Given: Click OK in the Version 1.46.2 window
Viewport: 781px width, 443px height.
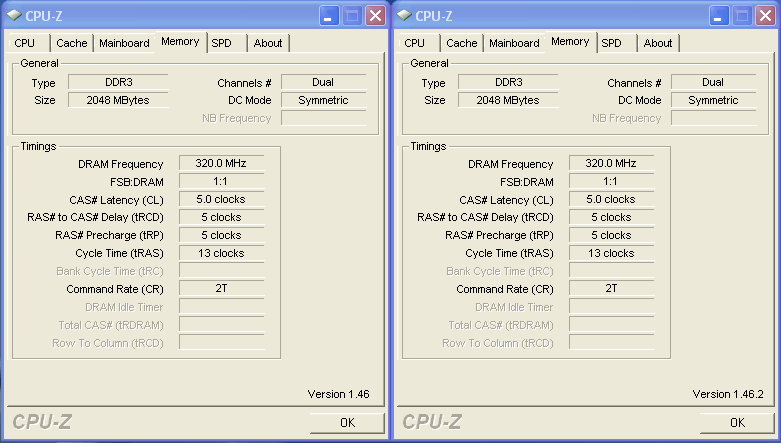Looking at the screenshot, I should pos(737,423).
